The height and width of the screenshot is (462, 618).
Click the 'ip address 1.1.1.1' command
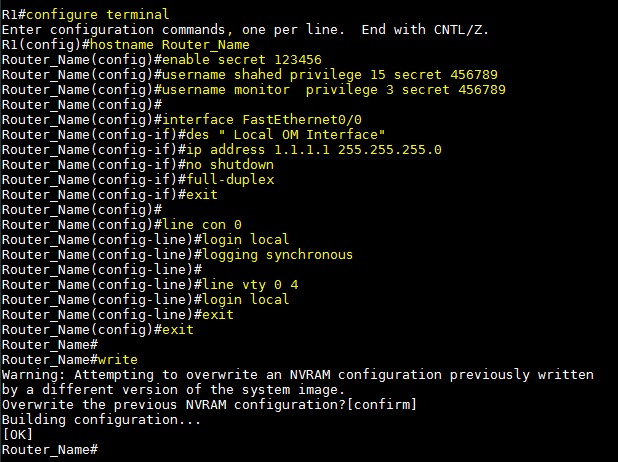(x=314, y=149)
